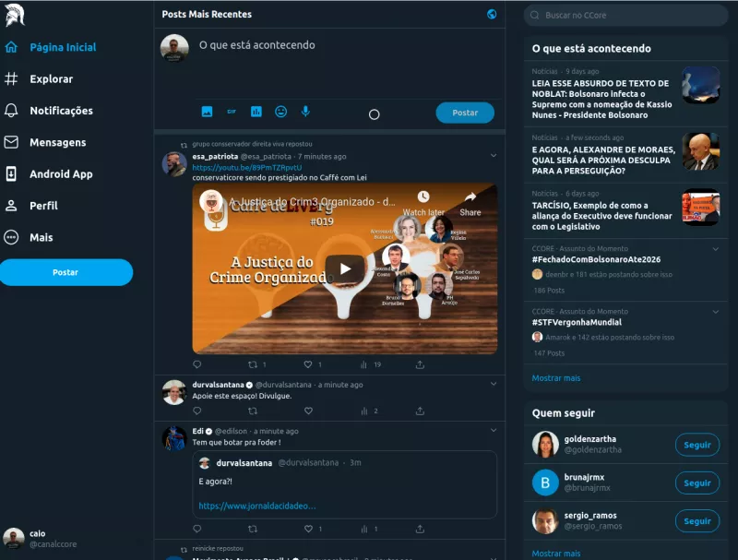
Task: Open the youtu.be link in esa_patriota post
Action: (247, 168)
